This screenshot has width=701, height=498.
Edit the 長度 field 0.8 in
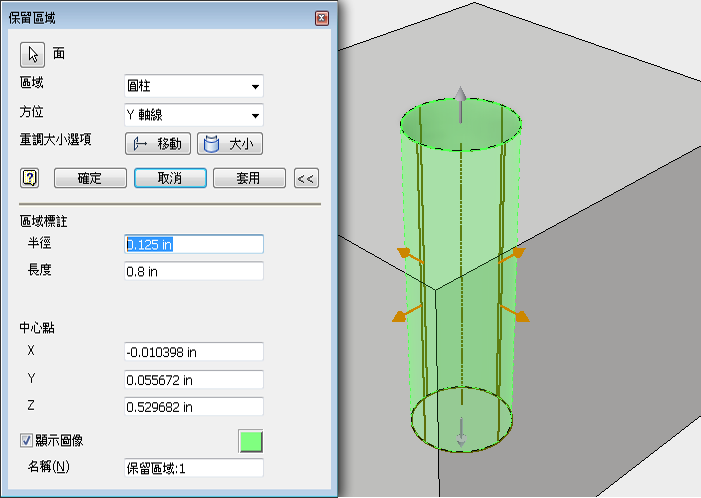[194, 271]
